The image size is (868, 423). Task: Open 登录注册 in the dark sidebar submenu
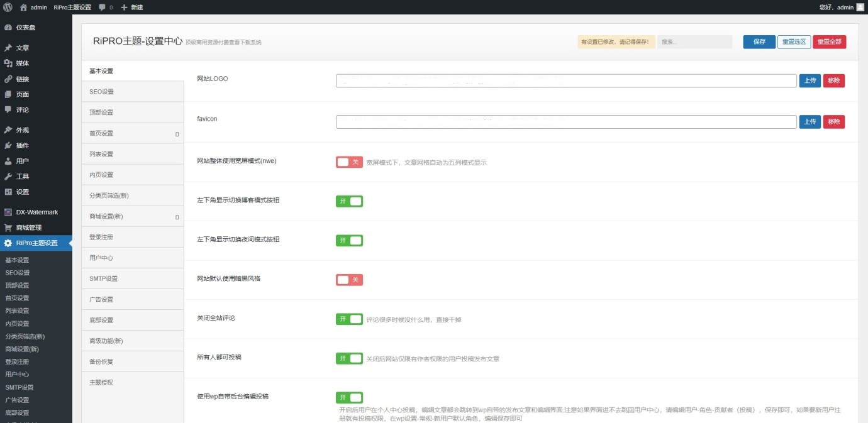(18, 361)
